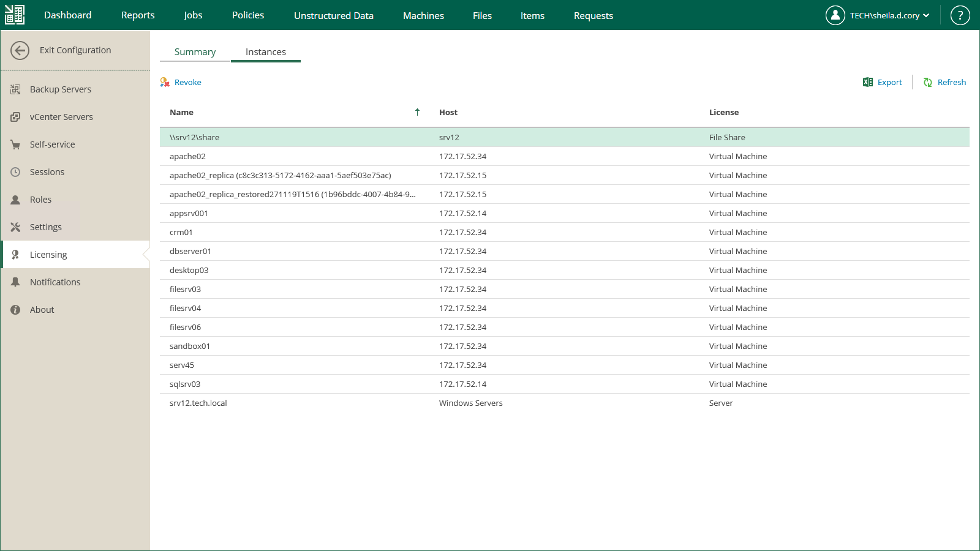Open the Unstructured Data menu
The width and height of the screenshot is (980, 551).
[x=333, y=15]
